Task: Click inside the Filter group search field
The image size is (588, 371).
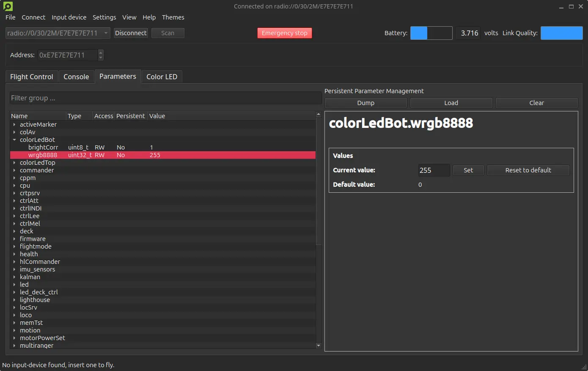Action: (165, 98)
